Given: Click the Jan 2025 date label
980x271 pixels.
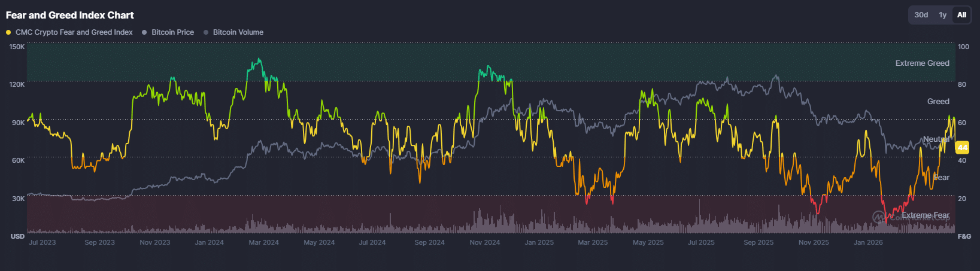Looking at the screenshot, I should point(539,242).
